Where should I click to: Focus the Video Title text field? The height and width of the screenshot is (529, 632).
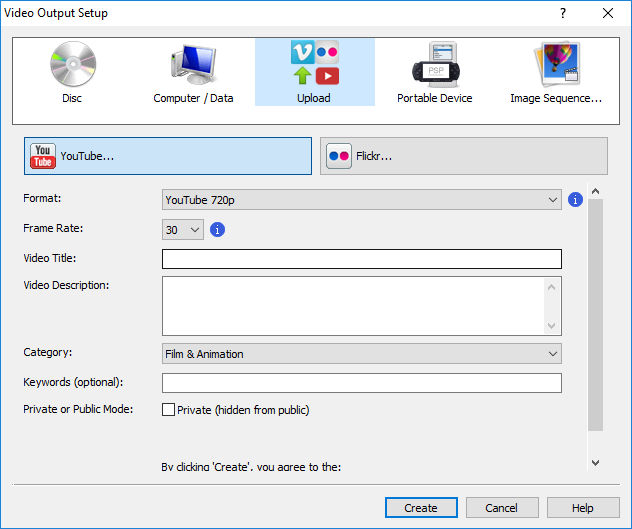[x=361, y=259]
